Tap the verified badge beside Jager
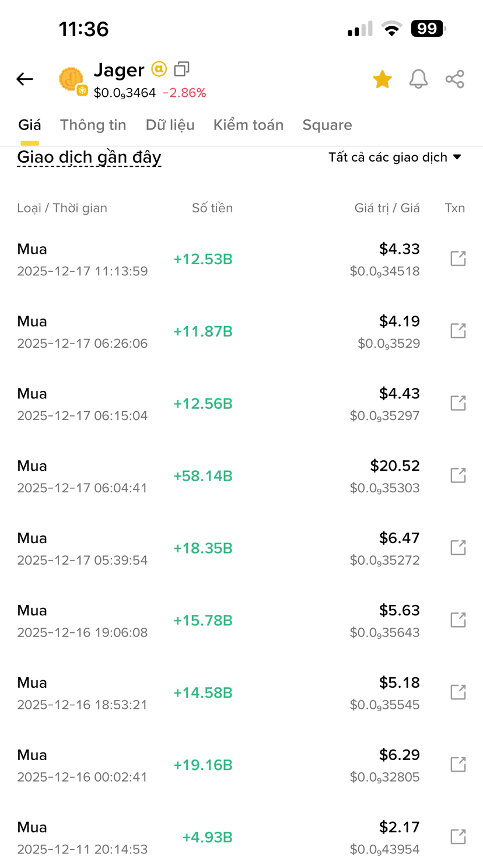This screenshot has width=483, height=868. [159, 69]
